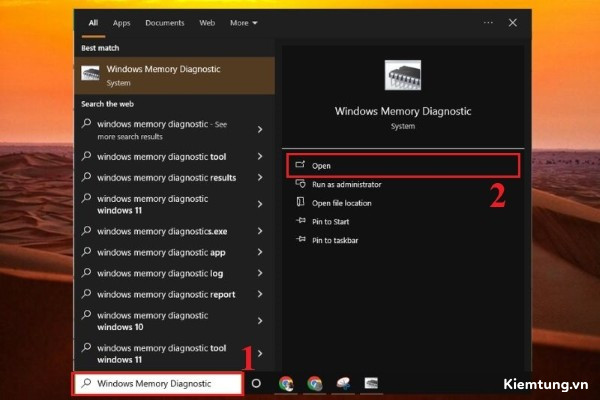
Task: Expand arrow next to 'diagnostic app' suggestion
Action: pos(260,252)
